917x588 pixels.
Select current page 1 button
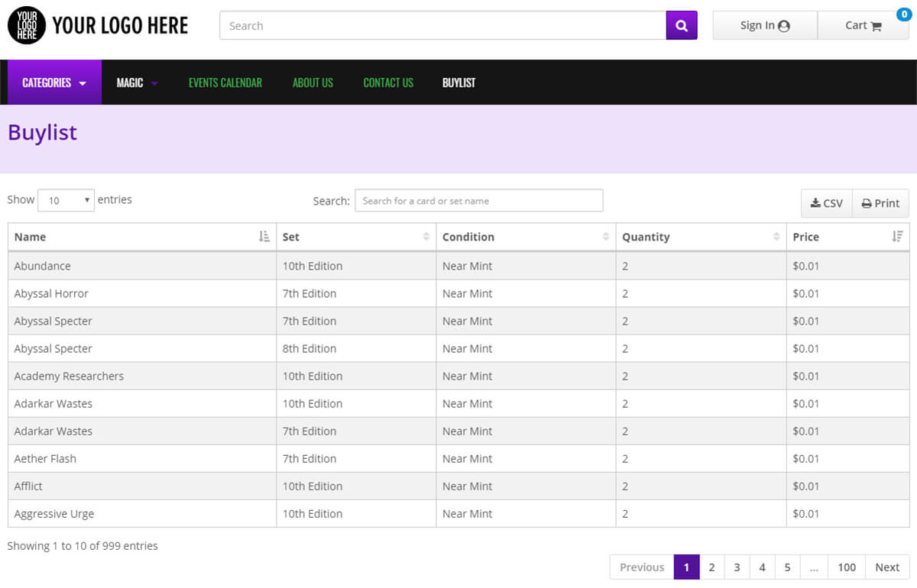tap(686, 567)
